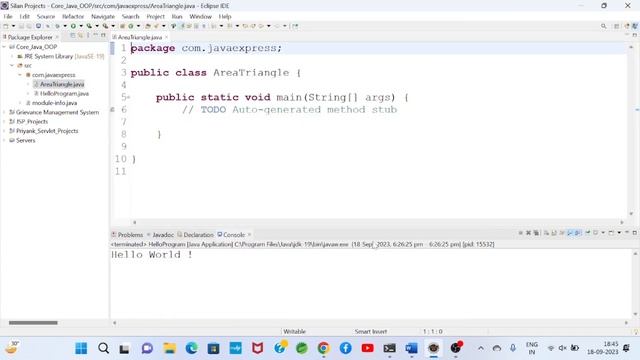Open Windows Start button
The height and width of the screenshot is (360, 640).
point(81,348)
